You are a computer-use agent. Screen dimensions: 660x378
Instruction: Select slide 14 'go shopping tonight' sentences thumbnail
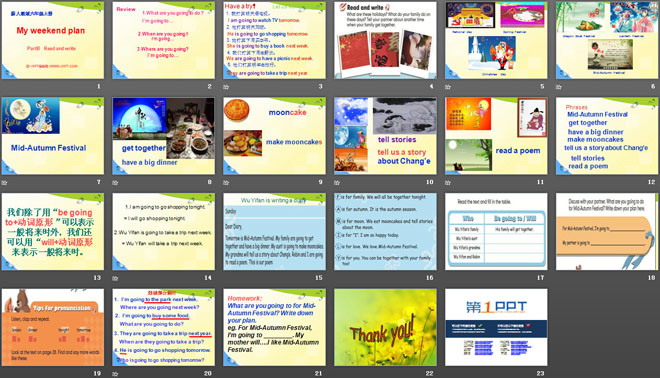163,232
